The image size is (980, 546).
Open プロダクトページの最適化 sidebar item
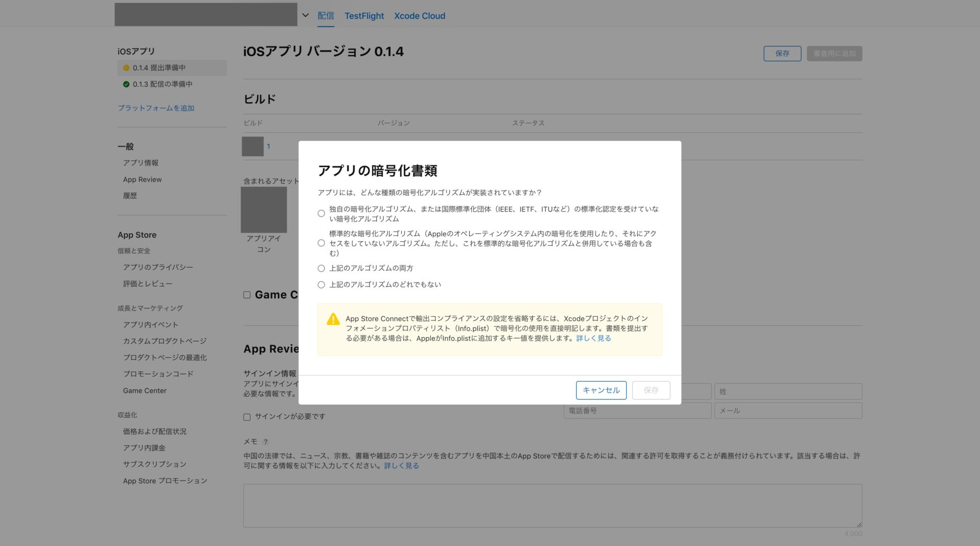[165, 358]
